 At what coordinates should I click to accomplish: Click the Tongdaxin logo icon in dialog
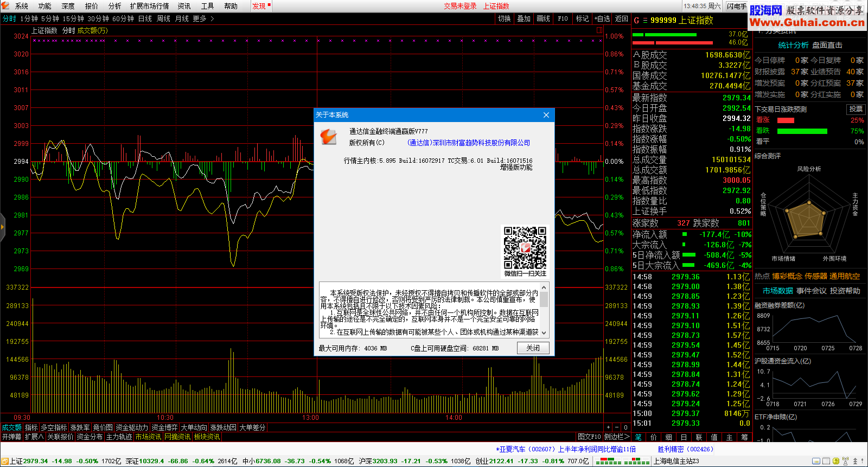tap(329, 136)
